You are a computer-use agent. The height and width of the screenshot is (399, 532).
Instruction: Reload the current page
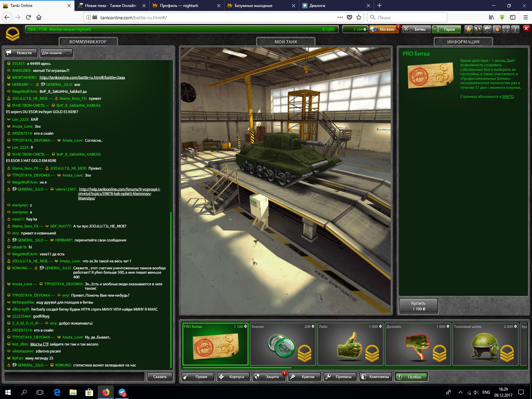click(28, 17)
